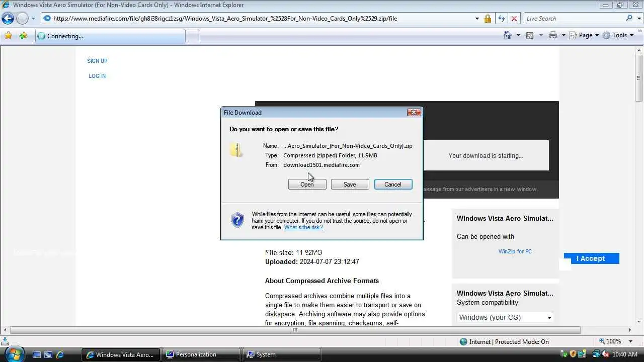The width and height of the screenshot is (644, 362).
Task: Click the security shield warning icon
Action: point(237,220)
